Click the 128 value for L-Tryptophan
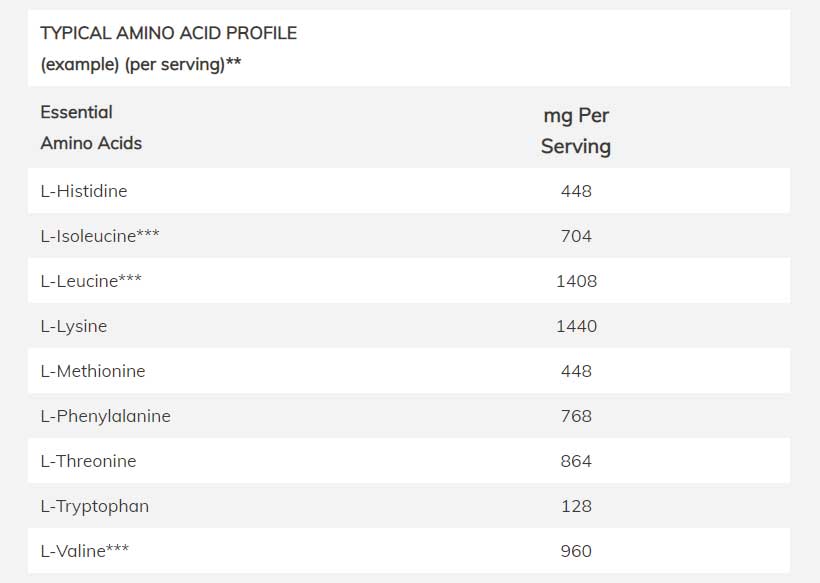The width and height of the screenshot is (820, 583). pyautogui.click(x=576, y=506)
